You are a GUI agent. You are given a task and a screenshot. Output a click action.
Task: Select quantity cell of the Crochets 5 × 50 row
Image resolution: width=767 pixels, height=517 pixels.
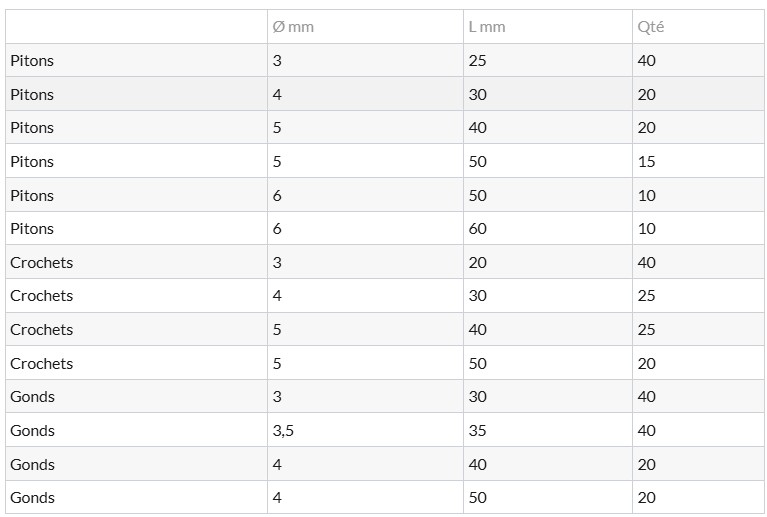pyautogui.click(x=646, y=364)
